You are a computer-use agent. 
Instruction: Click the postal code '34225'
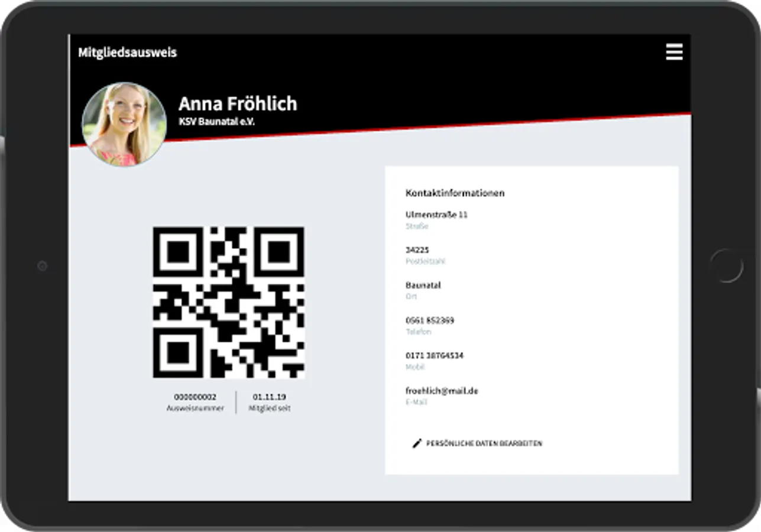pos(417,250)
